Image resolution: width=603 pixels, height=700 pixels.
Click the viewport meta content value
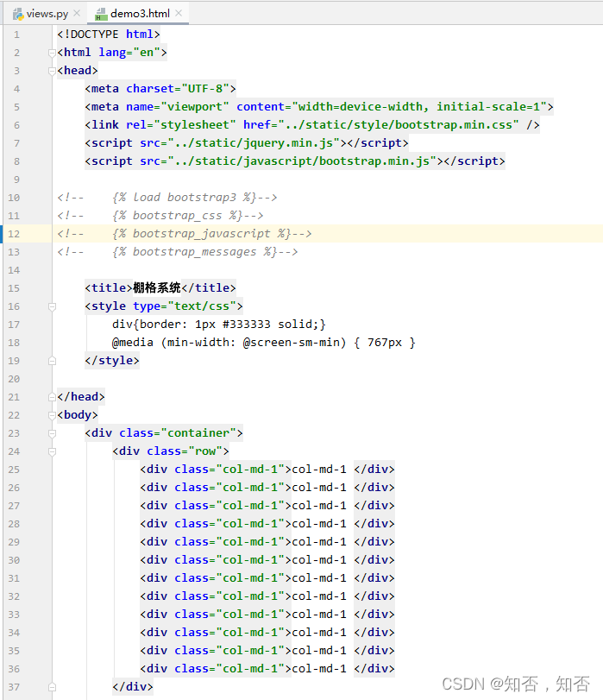(419, 107)
